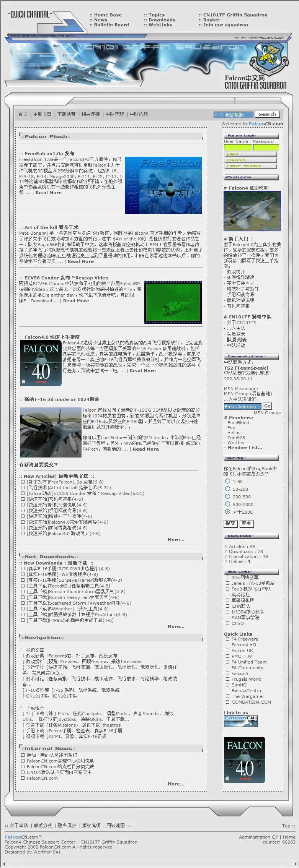The width and height of the screenshot is (299, 868).
Task: Open the Administration CP link
Action: point(258,837)
